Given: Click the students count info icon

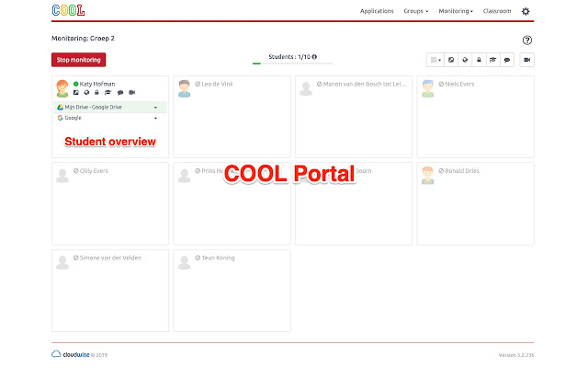Looking at the screenshot, I should point(314,57).
